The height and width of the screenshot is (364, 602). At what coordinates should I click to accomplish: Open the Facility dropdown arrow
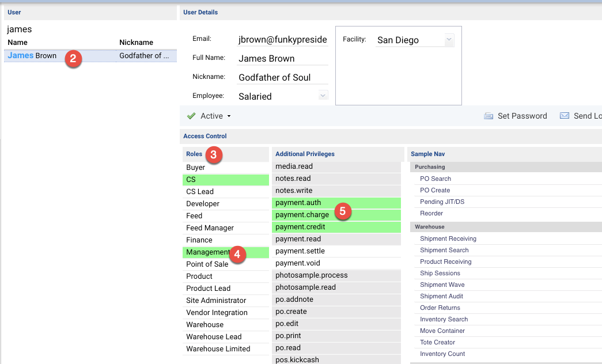(x=449, y=40)
